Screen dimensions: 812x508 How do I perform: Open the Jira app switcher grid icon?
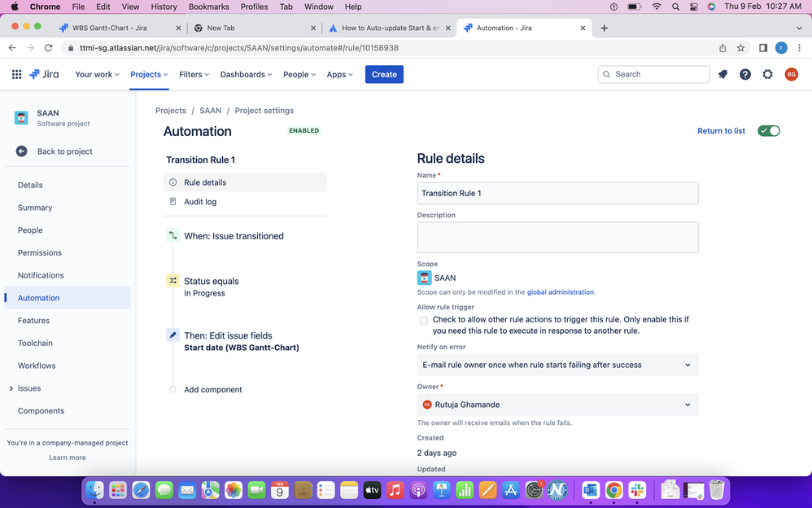point(16,74)
